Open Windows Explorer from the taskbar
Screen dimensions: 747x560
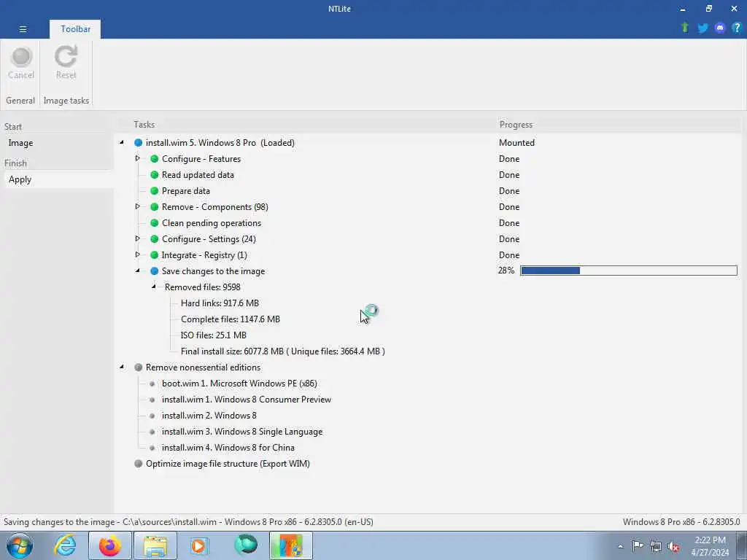tap(155, 545)
